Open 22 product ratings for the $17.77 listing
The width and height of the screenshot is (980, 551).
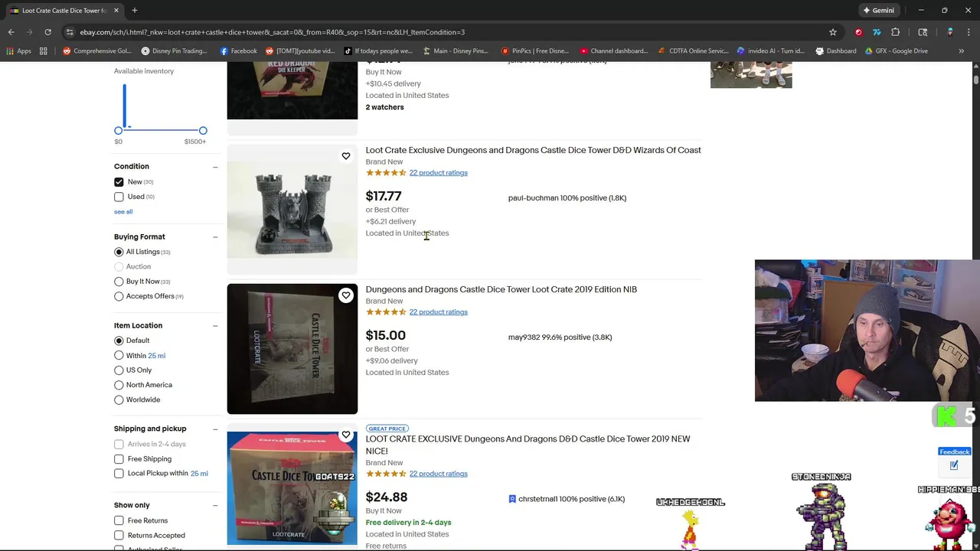click(x=438, y=173)
